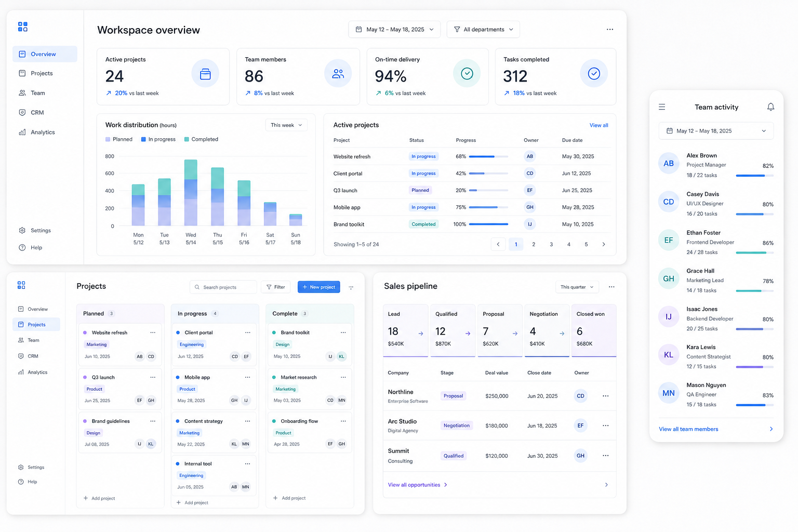Add a project to the Planned column
Viewport: 798px width, 532px height.
99,498
